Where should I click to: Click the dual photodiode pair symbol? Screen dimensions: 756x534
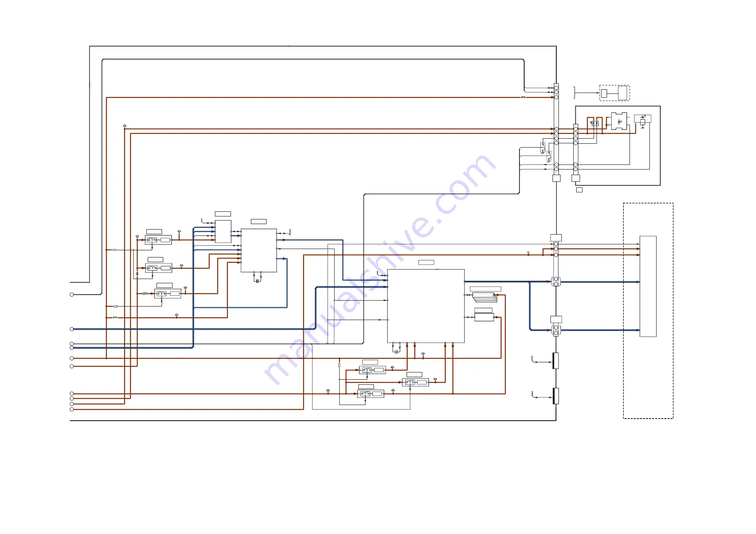pos(595,123)
